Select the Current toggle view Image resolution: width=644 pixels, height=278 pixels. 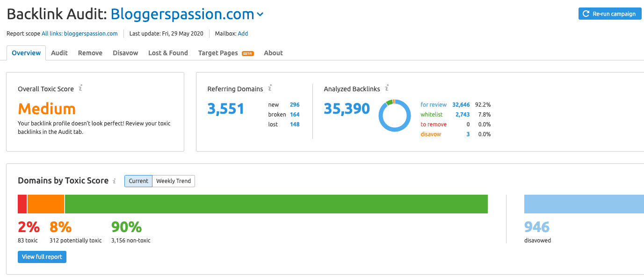pyautogui.click(x=138, y=181)
